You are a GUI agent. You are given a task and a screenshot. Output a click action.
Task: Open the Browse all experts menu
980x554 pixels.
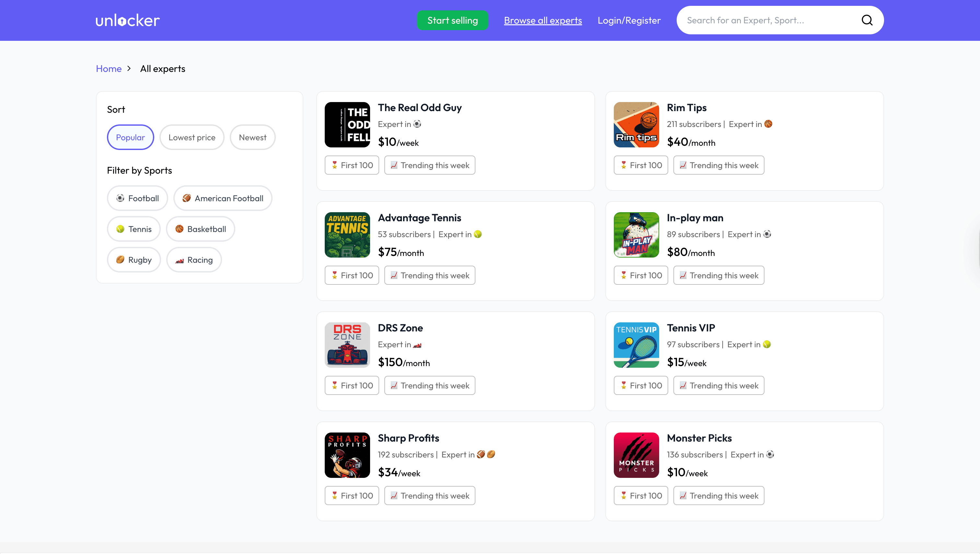pos(543,20)
